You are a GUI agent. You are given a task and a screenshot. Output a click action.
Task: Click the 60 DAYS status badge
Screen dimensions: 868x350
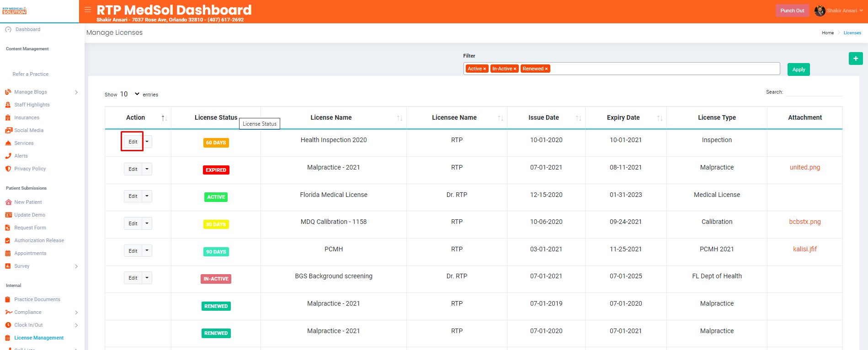pos(216,143)
